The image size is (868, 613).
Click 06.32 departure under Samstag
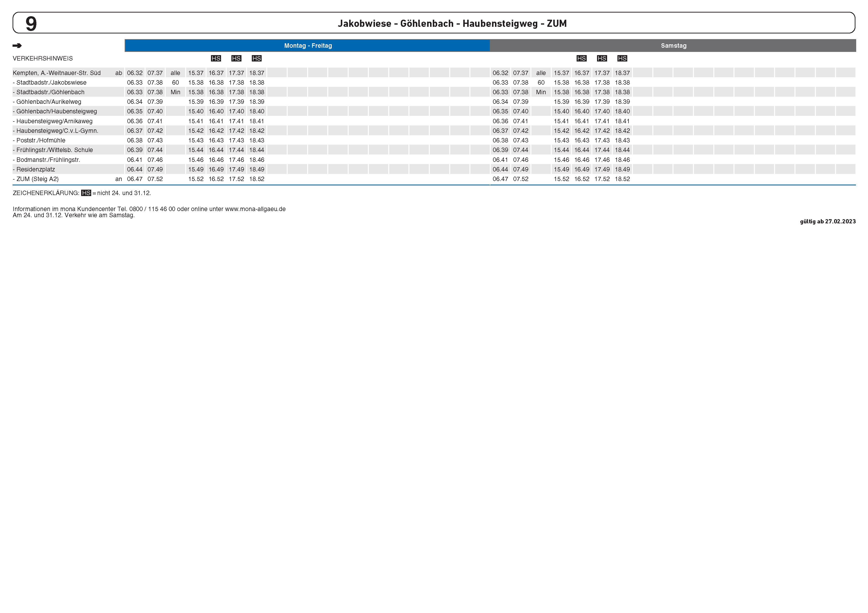pyautogui.click(x=500, y=73)
